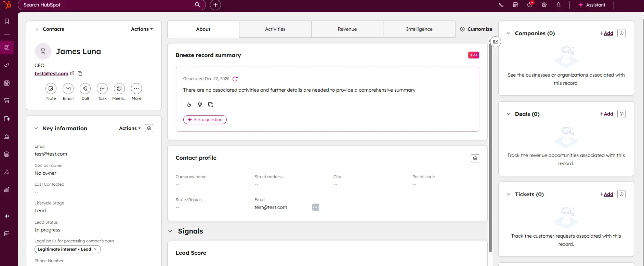Regenerate the Breeze record summary
This screenshot has width=644, height=266.
click(x=235, y=79)
